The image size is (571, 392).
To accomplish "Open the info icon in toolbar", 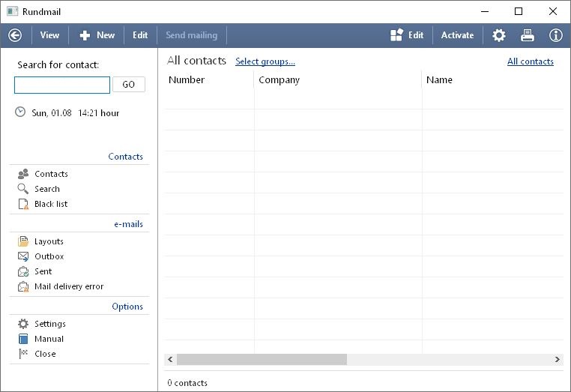I will click(x=556, y=35).
